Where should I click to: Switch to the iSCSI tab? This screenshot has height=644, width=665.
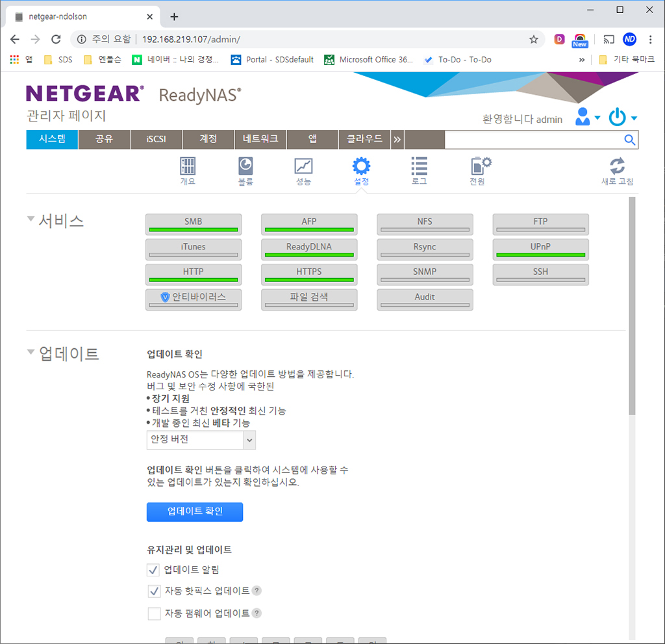[156, 140]
